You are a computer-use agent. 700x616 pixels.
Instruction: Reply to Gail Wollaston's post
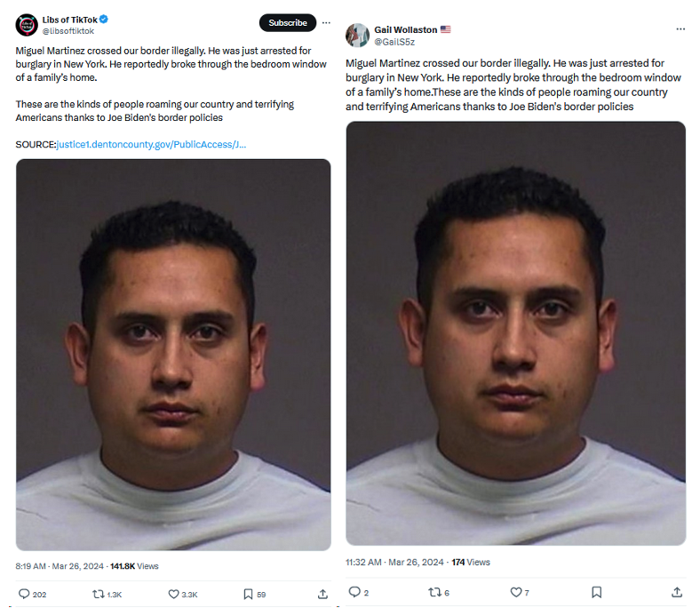(354, 592)
